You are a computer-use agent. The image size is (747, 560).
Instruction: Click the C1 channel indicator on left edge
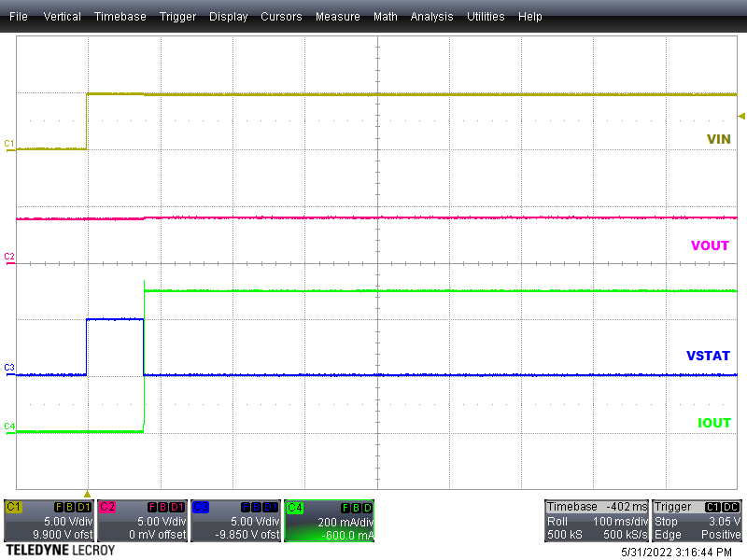coord(7,143)
